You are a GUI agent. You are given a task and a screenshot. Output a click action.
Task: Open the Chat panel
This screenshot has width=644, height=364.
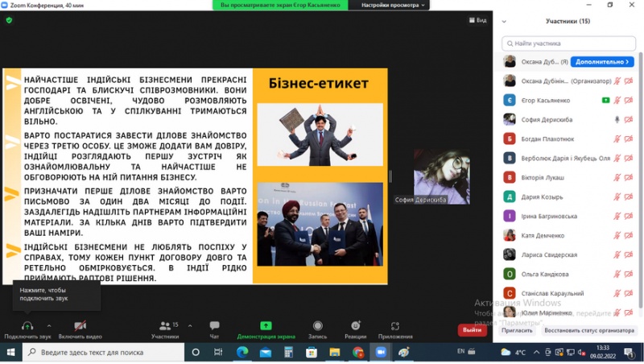(214, 330)
